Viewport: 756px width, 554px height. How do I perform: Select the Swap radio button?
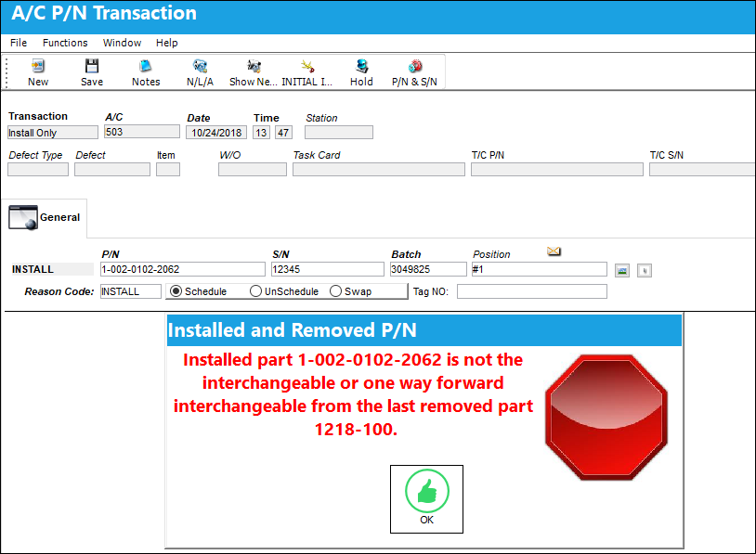point(335,291)
